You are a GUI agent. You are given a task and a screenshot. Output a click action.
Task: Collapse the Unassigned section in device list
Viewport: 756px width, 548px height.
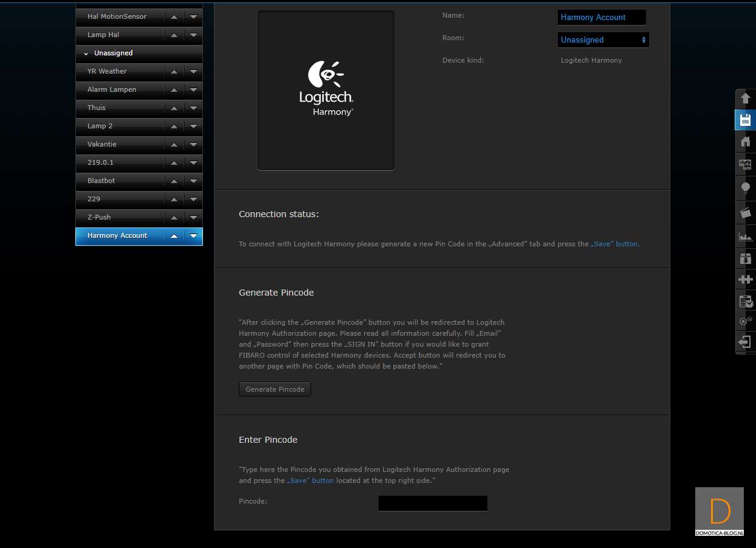point(86,54)
